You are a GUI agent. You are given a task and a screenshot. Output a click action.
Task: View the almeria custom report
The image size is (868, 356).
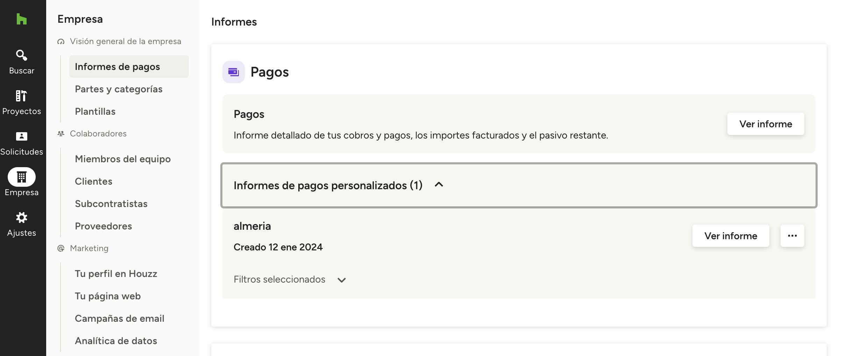pos(730,236)
